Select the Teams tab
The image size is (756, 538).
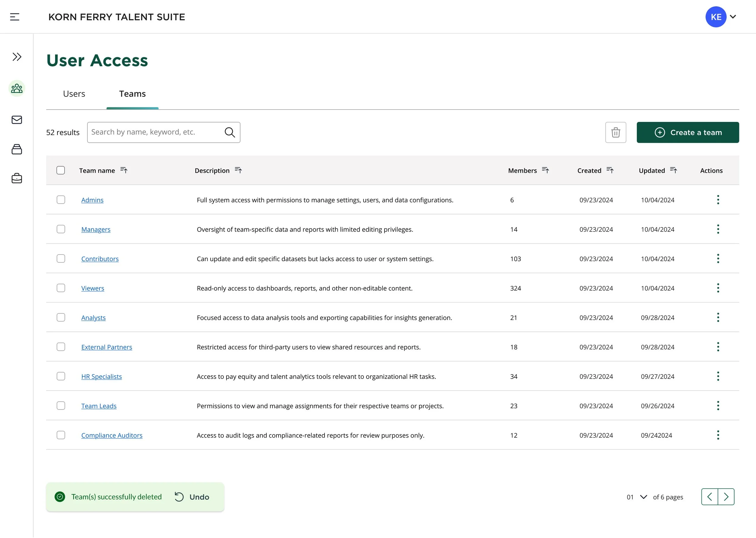tap(132, 94)
